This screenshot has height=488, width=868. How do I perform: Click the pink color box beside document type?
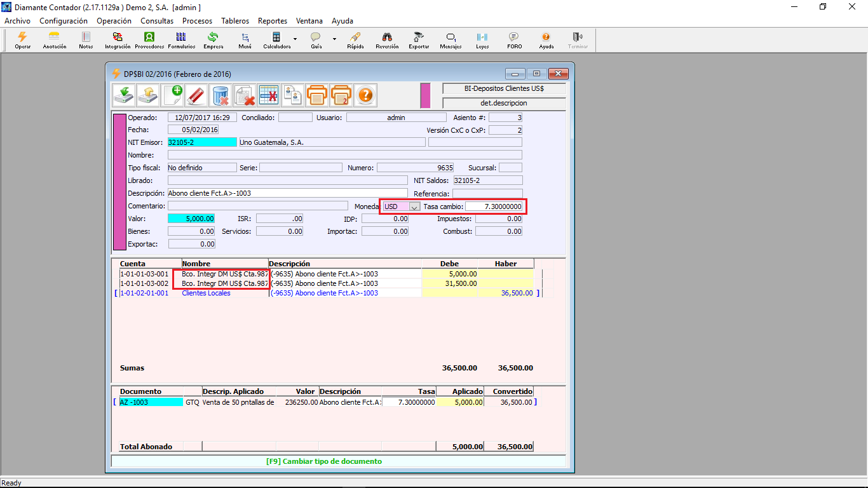tap(425, 95)
